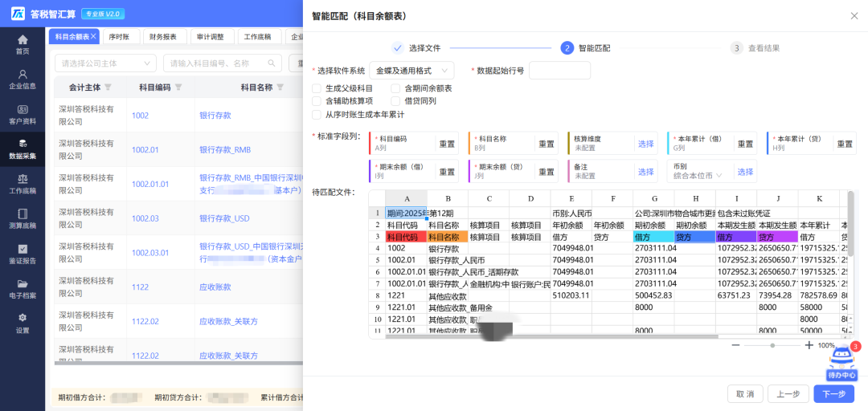Go back with 上一步 button

pyautogui.click(x=788, y=394)
